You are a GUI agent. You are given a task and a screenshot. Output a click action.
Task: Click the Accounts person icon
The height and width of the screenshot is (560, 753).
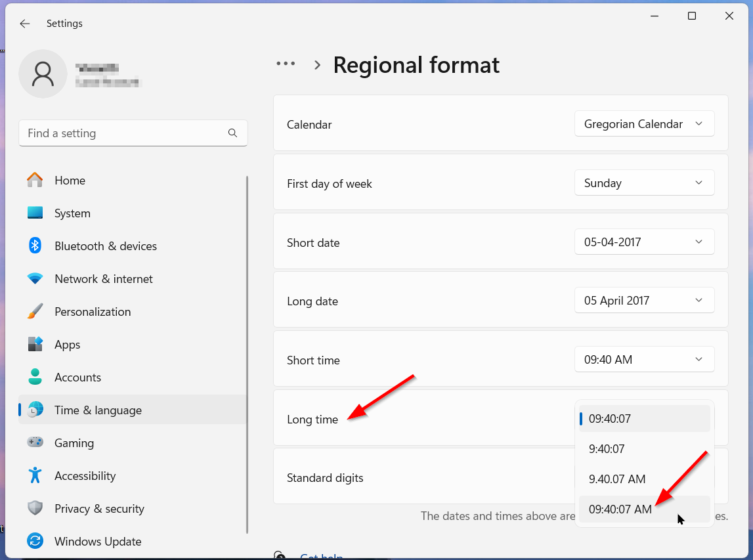tap(35, 377)
